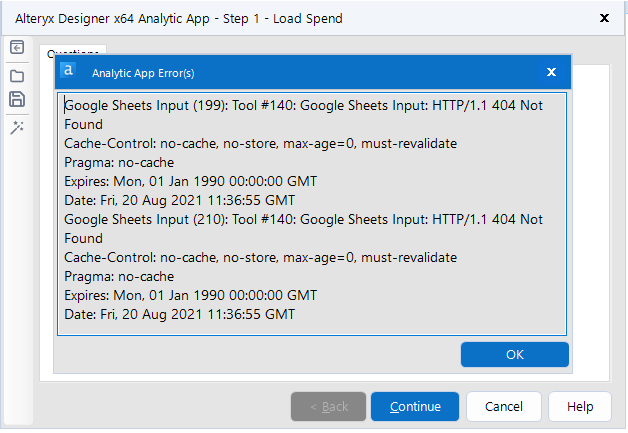Open the folder icon in left sidebar
Image resolution: width=628 pixels, height=433 pixels.
pos(17,75)
